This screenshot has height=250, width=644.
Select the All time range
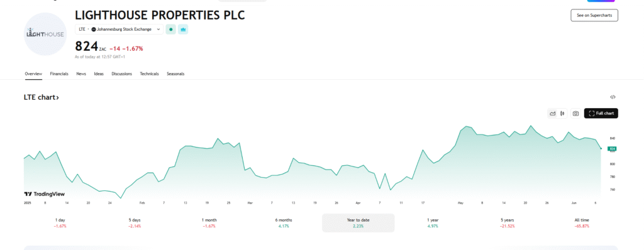point(582,223)
